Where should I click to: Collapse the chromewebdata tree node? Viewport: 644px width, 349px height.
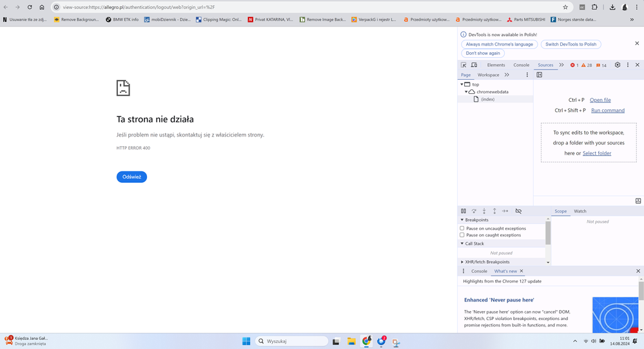[x=466, y=92]
